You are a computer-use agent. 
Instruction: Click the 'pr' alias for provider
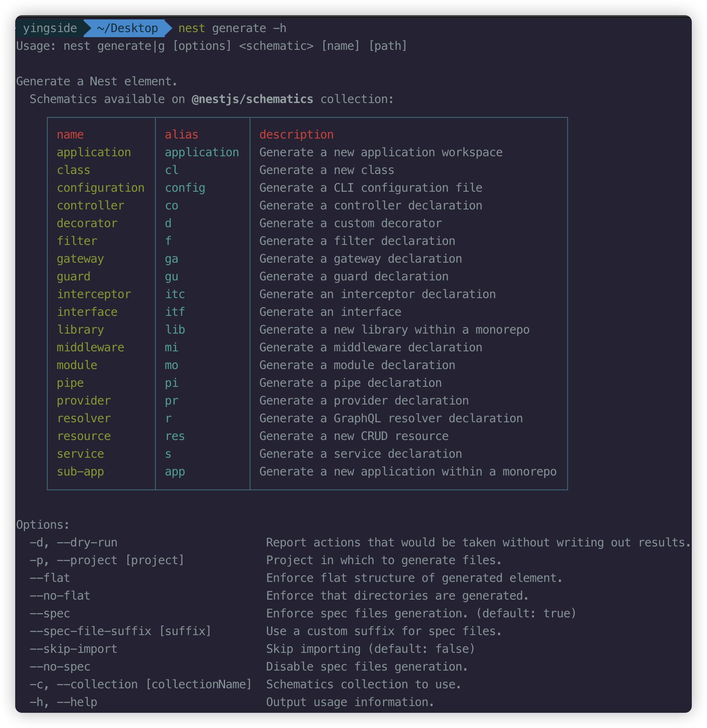pos(171,401)
